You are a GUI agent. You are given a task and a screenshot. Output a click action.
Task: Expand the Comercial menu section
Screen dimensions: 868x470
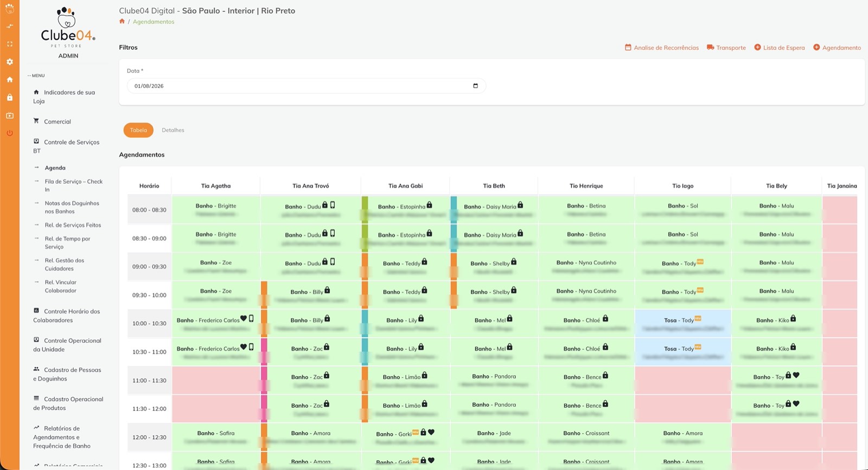(x=58, y=121)
